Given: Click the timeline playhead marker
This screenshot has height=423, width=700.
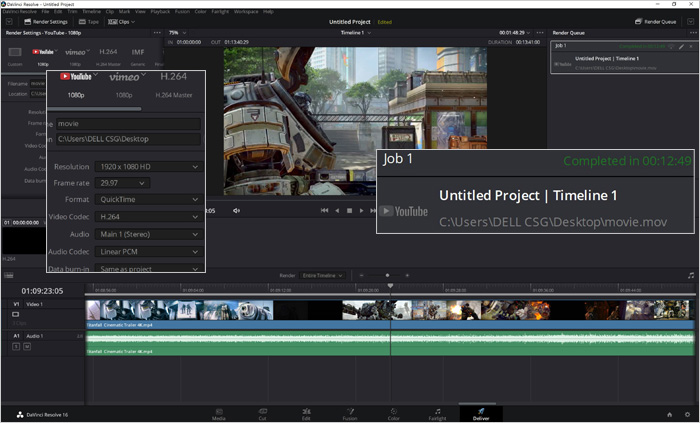Looking at the screenshot, I should 390,286.
